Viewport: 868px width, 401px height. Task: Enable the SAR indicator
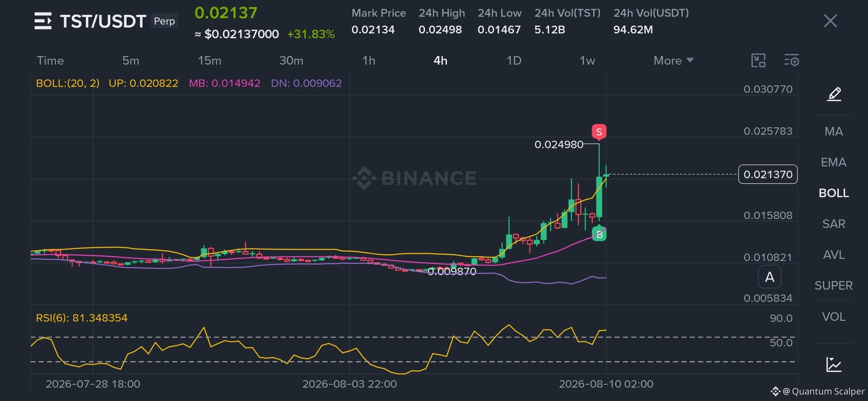click(834, 224)
